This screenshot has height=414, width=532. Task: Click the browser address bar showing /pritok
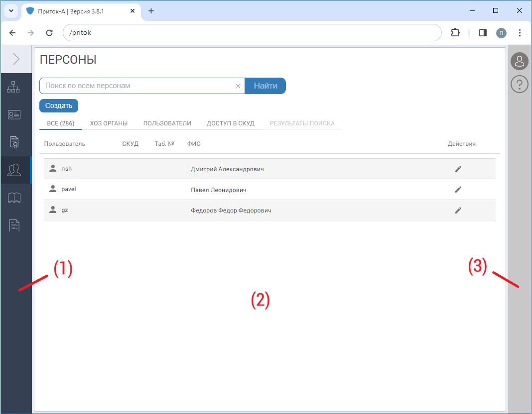(252, 32)
